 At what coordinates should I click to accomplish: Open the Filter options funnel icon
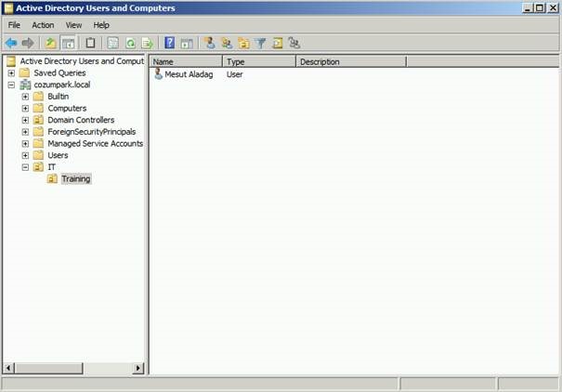pos(261,44)
